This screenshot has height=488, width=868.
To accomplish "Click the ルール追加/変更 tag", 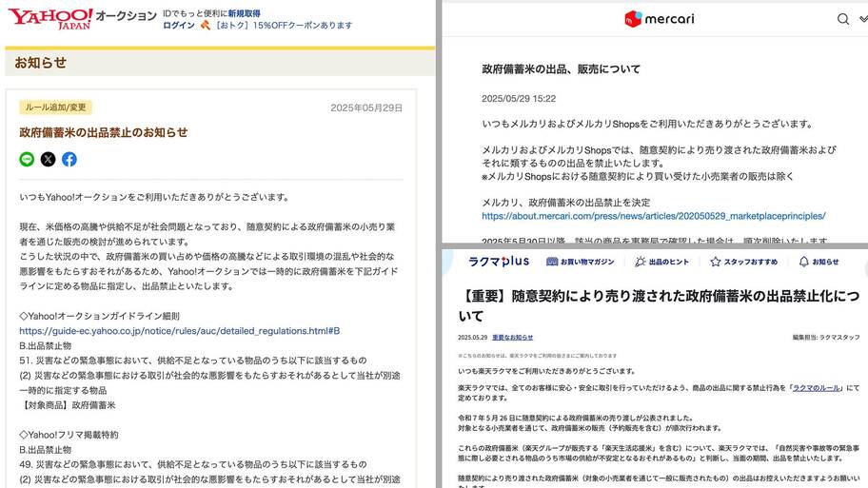I will pyautogui.click(x=55, y=107).
